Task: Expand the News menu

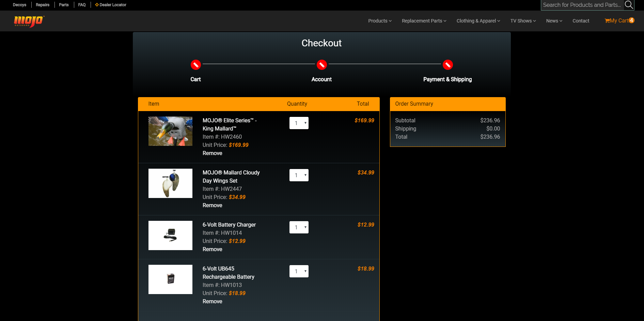Action: (x=554, y=21)
